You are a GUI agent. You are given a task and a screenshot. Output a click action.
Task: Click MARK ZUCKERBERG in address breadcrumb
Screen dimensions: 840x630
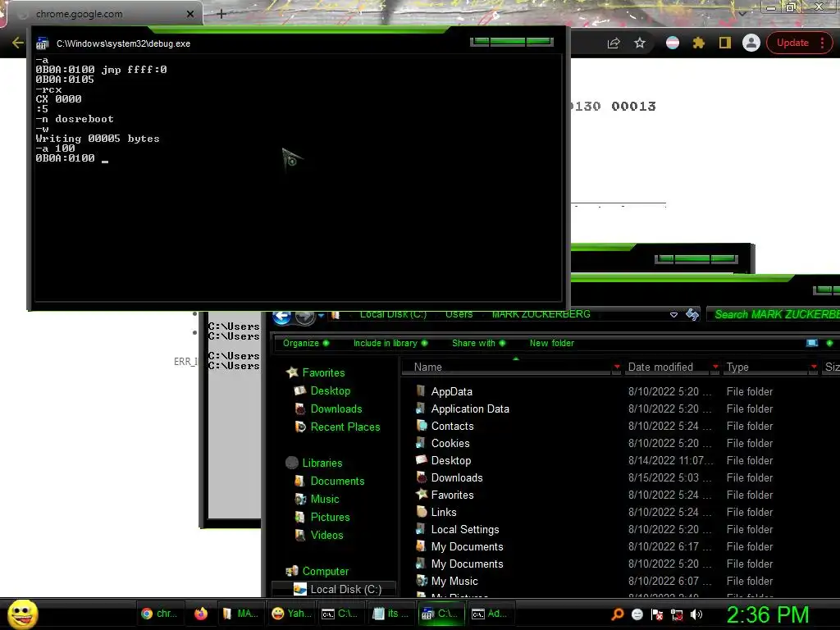pyautogui.click(x=541, y=314)
